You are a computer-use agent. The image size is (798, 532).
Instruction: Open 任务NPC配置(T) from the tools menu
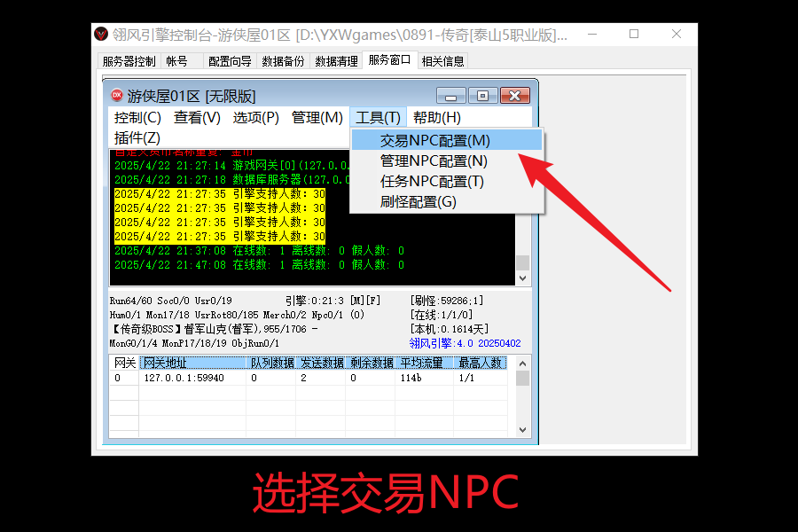tap(432, 181)
